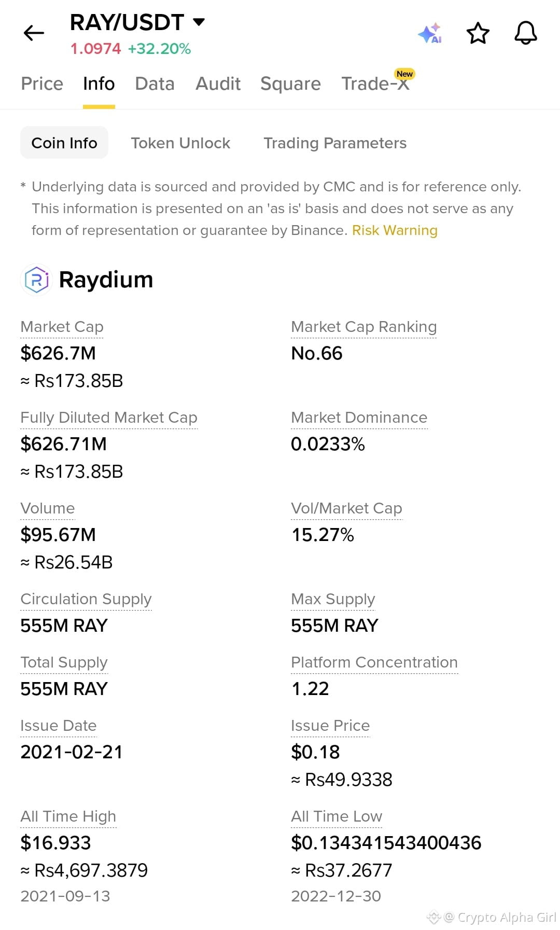Expand the RAY/USDT pair dropdown arrow
This screenshot has width=560, height=930.
click(199, 22)
